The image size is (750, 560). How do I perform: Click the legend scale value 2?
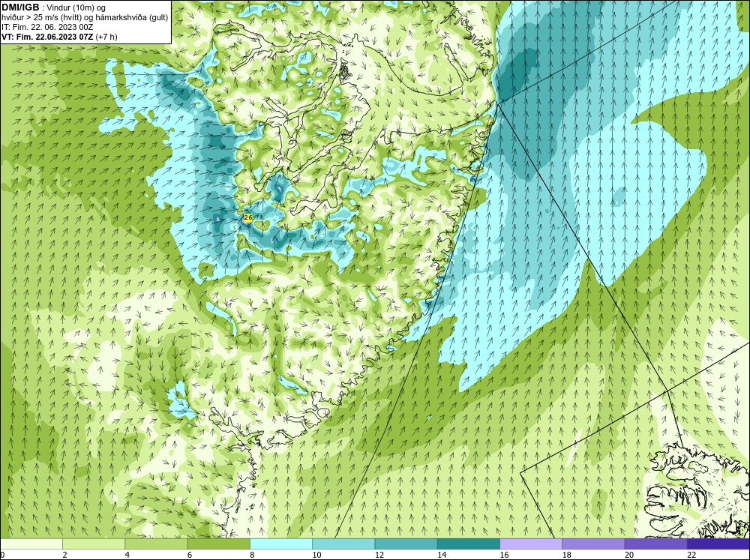pos(64,555)
